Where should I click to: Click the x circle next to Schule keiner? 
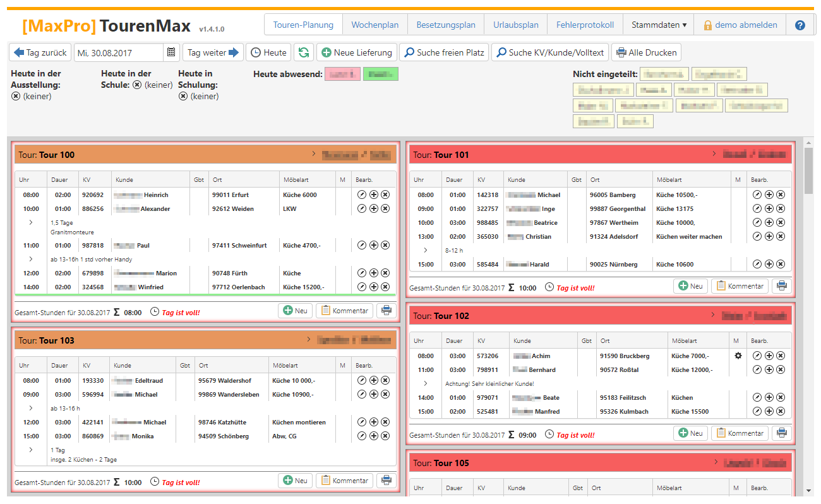point(137,85)
